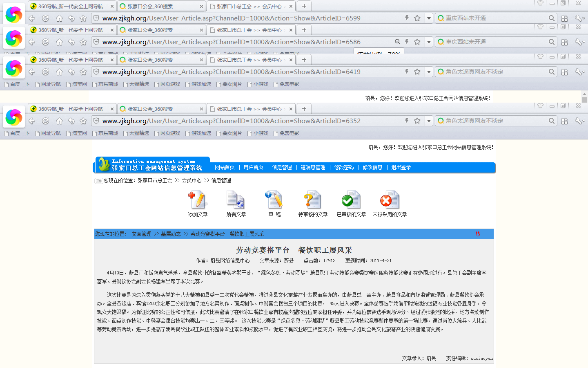Click the favorite star in the ArticleID=6352 address bar
588x368 pixels.
[417, 121]
